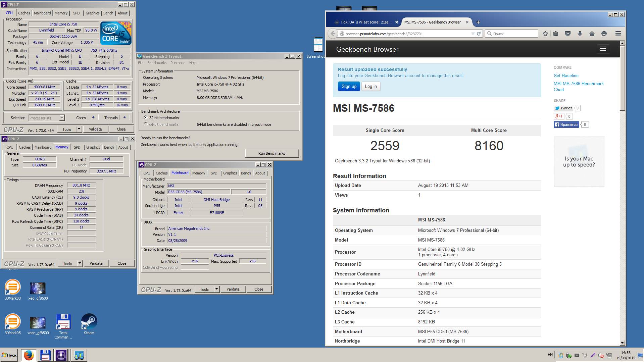The width and height of the screenshot is (644, 362).
Task: Open the Start (Пуск) menu
Action: (x=9, y=355)
